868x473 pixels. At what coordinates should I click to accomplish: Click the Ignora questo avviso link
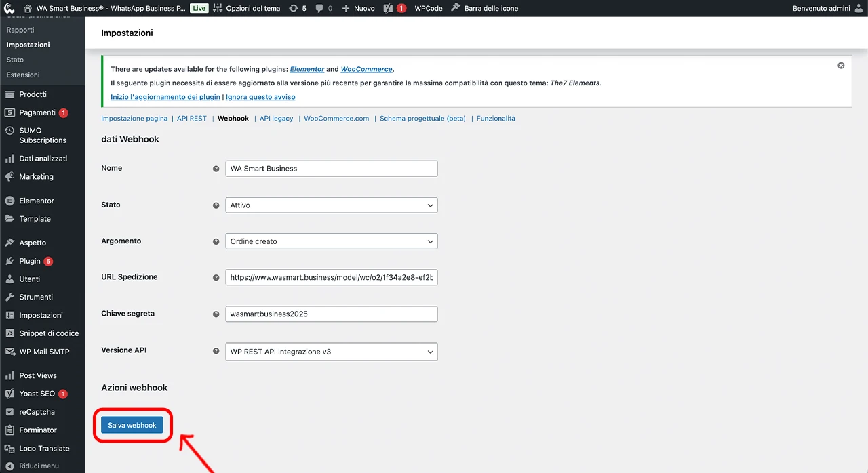(260, 97)
